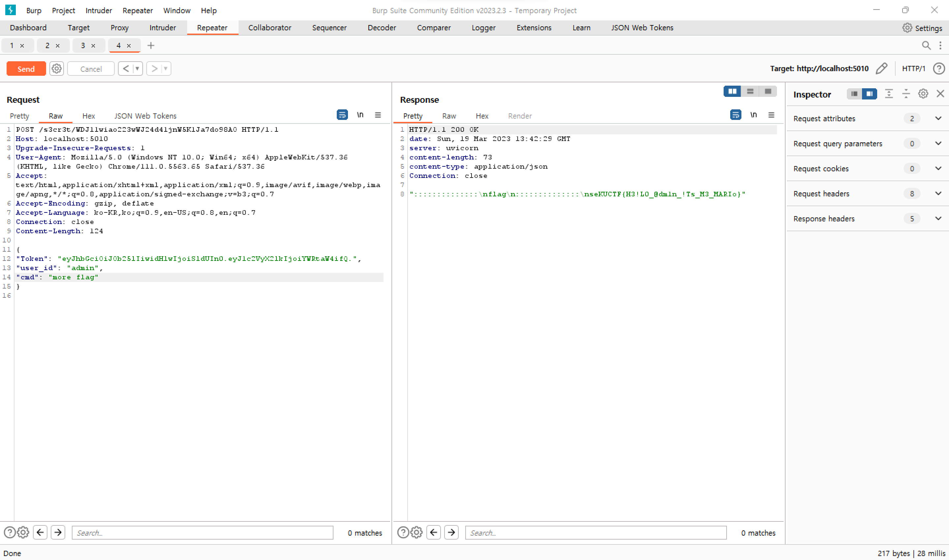
Task: Open request search settings gear
Action: (23, 532)
